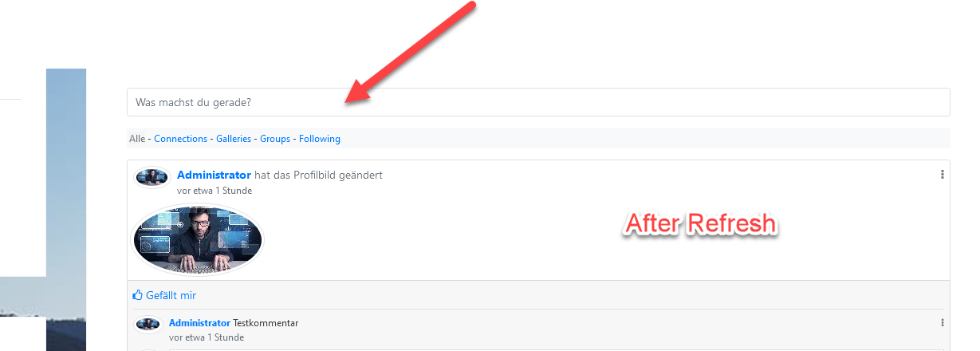This screenshot has width=980, height=351.
Task: Click the post's 'vor etwa 1 Stunde' timestamp
Action: [214, 191]
